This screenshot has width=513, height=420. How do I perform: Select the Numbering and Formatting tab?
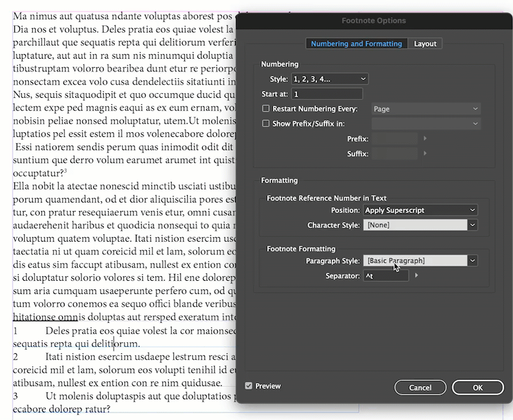pos(357,44)
